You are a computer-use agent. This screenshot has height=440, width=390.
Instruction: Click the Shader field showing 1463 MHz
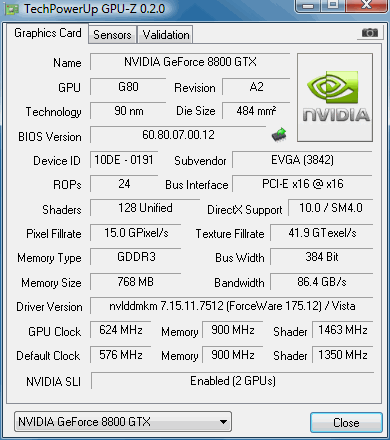click(343, 330)
